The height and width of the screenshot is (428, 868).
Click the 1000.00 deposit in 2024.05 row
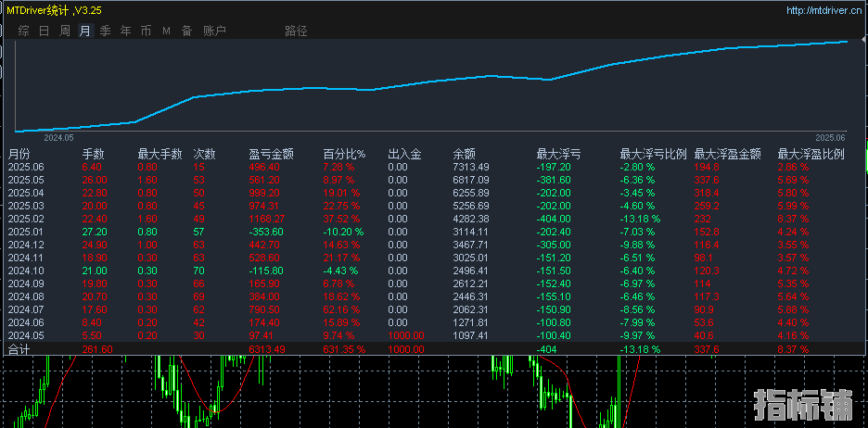point(406,335)
